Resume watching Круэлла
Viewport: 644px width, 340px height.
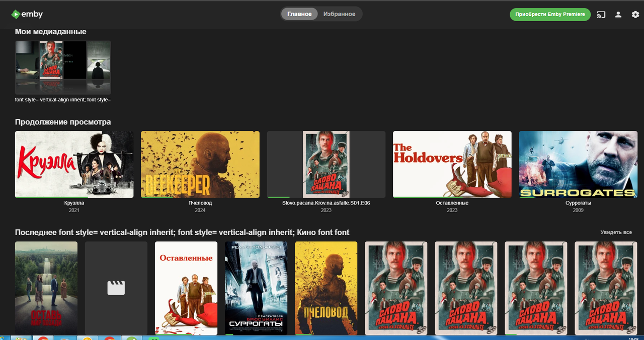(x=74, y=164)
